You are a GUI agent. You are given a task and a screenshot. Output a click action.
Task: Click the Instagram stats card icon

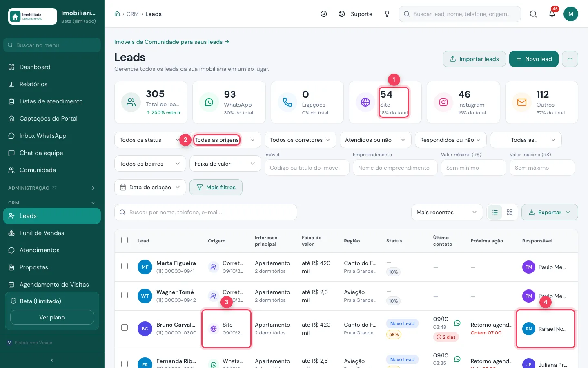coord(443,102)
